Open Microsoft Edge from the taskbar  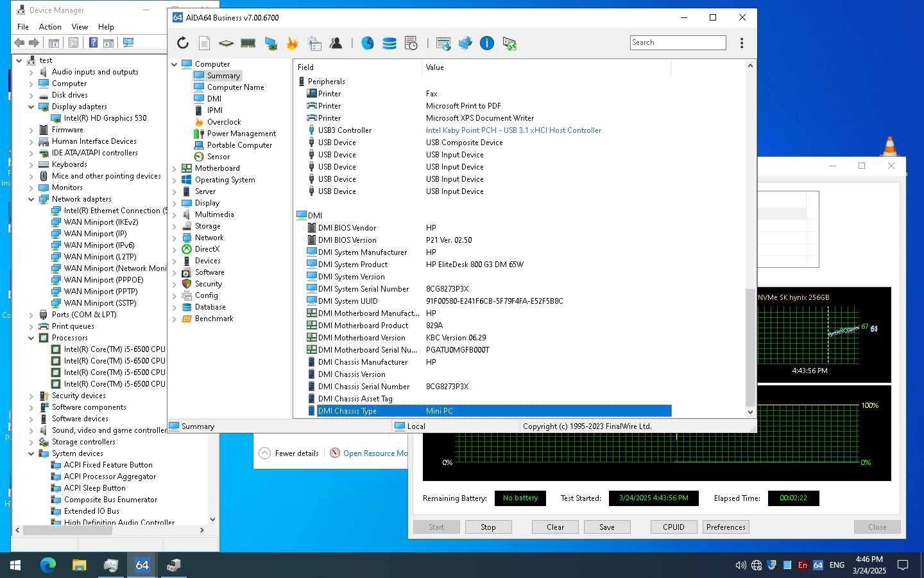(x=48, y=565)
